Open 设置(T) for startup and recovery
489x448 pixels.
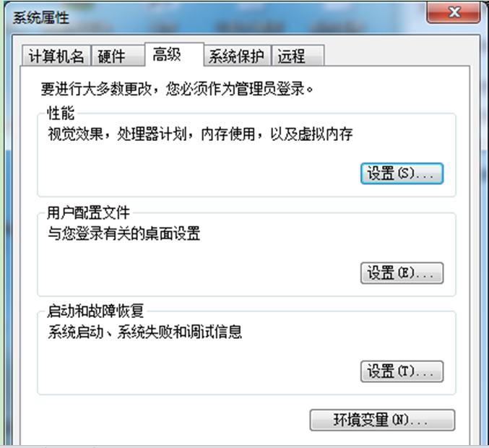click(x=402, y=371)
